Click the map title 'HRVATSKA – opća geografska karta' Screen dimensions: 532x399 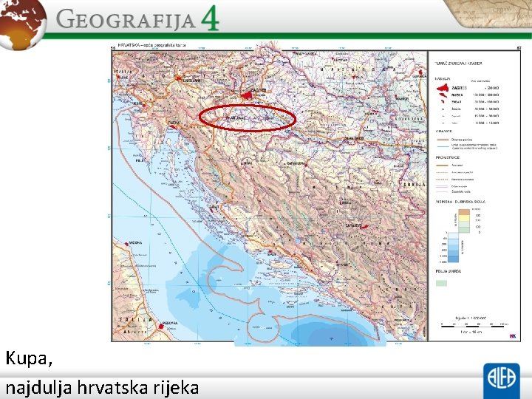coord(151,45)
